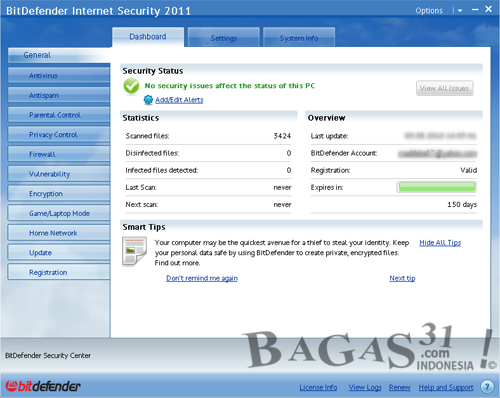Open the Firewall section

tap(59, 154)
